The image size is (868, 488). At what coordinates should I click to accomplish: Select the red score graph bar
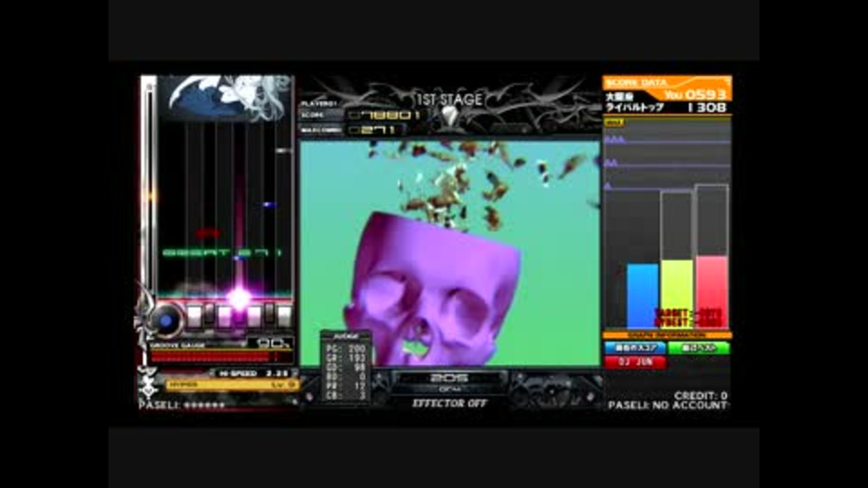pyautogui.click(x=712, y=292)
